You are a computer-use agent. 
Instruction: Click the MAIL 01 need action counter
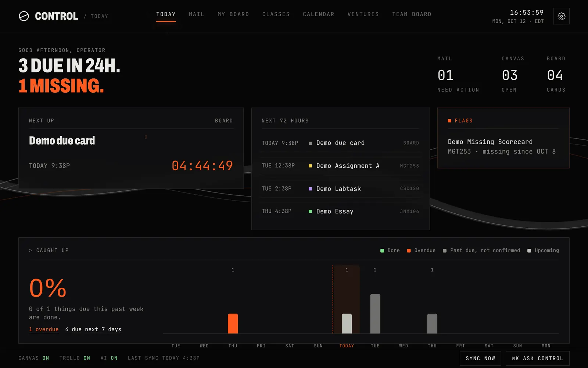tap(458, 74)
